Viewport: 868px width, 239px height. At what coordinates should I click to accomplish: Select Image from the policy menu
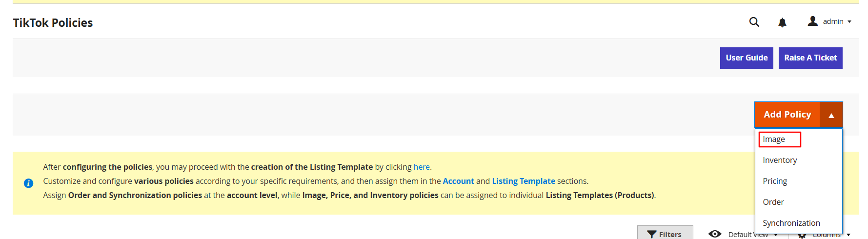[x=774, y=139]
